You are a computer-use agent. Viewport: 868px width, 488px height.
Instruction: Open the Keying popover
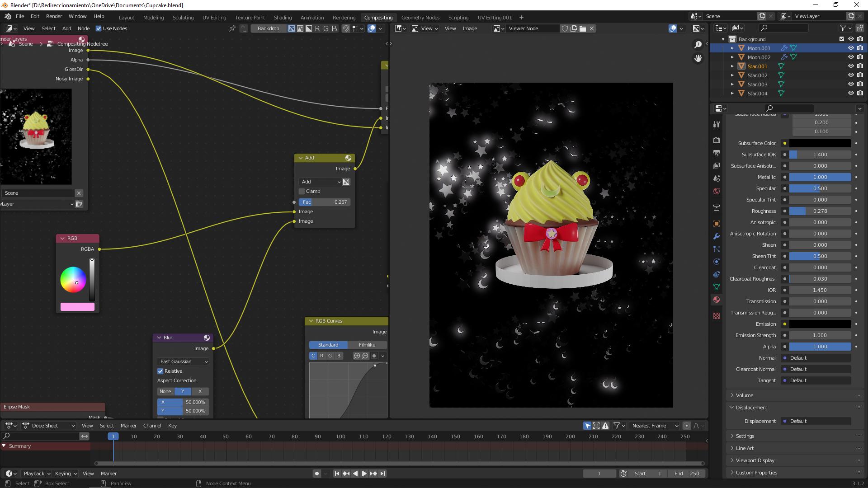pyautogui.click(x=66, y=474)
